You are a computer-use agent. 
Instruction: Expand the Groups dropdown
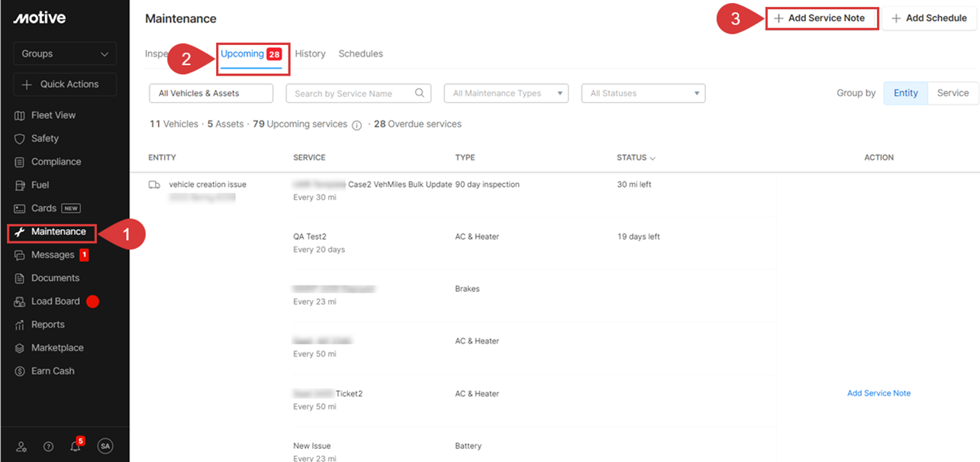tap(65, 53)
